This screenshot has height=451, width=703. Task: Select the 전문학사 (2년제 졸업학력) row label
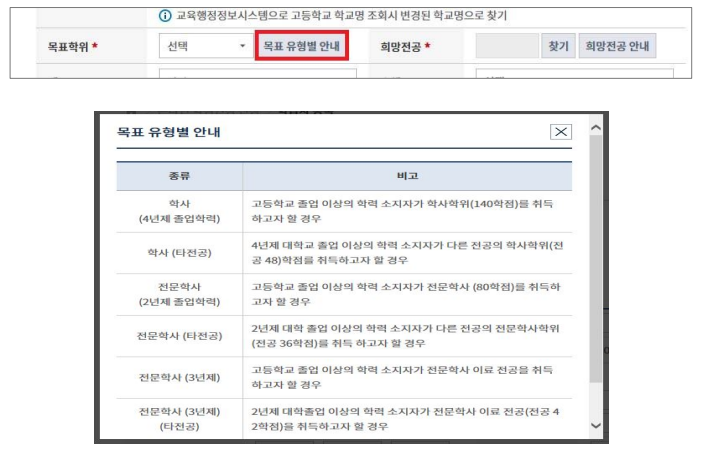coord(179,294)
